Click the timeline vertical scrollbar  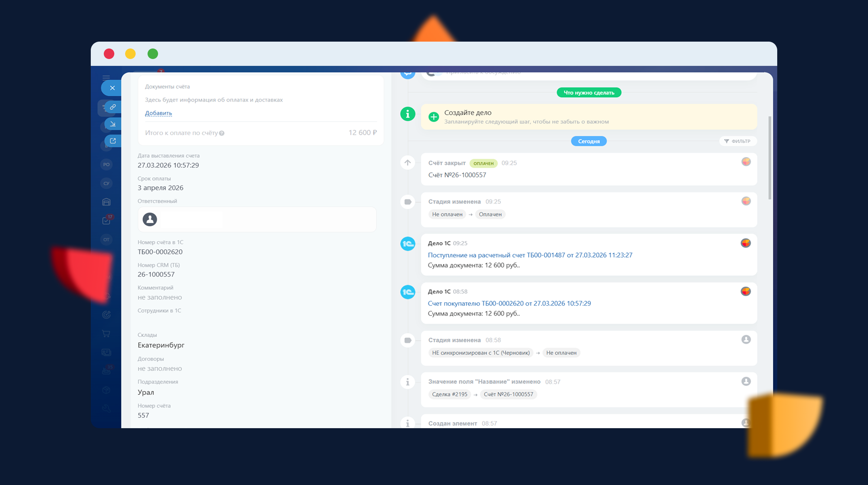[x=770, y=158]
